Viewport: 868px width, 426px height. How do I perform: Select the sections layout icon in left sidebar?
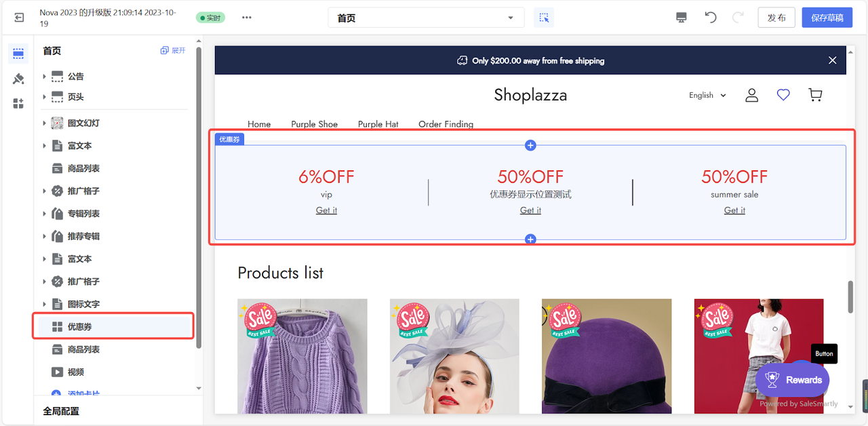(x=18, y=53)
